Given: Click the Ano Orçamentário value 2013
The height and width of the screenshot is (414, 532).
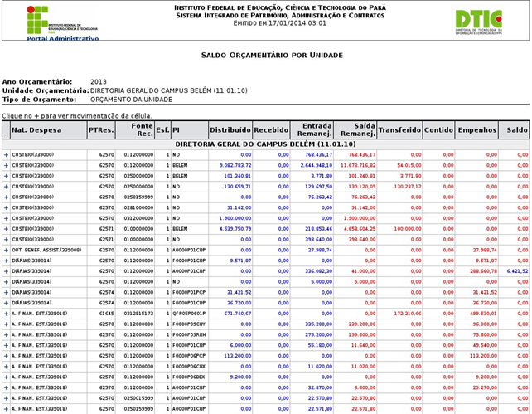Looking at the screenshot, I should coord(99,82).
